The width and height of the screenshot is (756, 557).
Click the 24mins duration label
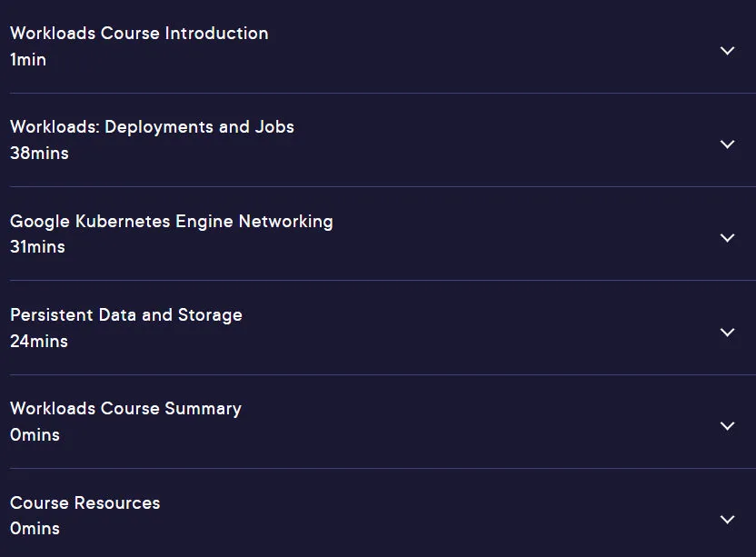(39, 342)
